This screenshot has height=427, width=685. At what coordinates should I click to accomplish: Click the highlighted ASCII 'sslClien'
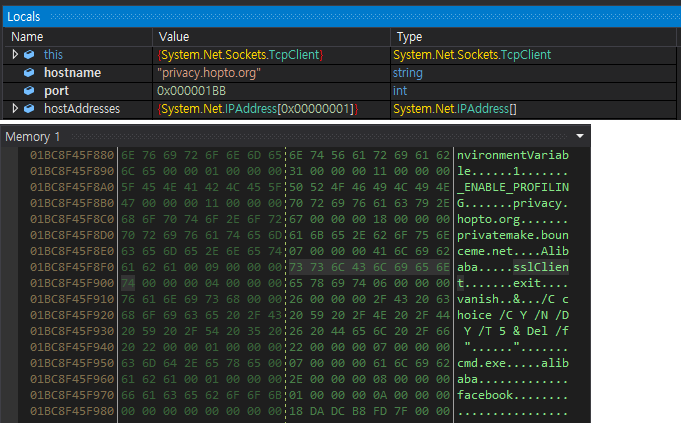click(x=541, y=267)
